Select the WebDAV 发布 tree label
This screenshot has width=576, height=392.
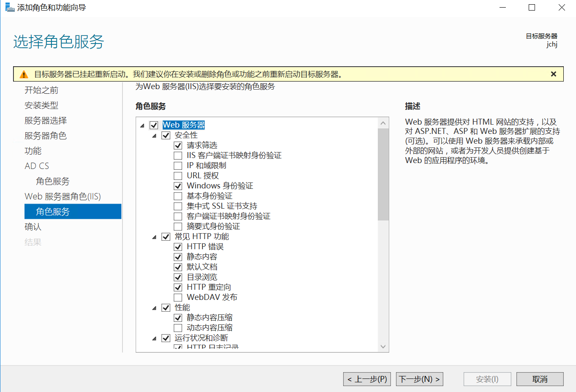tap(212, 297)
